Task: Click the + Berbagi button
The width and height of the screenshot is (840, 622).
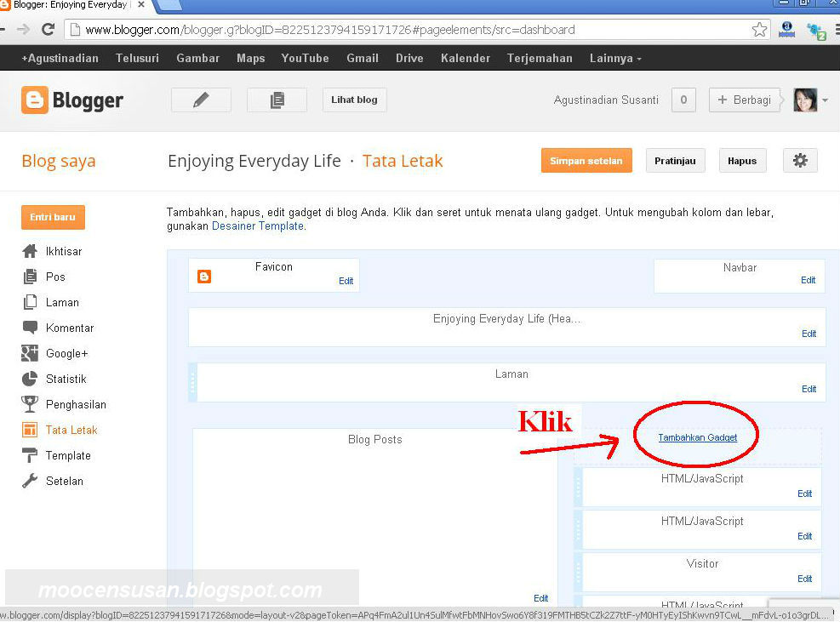Action: click(x=745, y=100)
